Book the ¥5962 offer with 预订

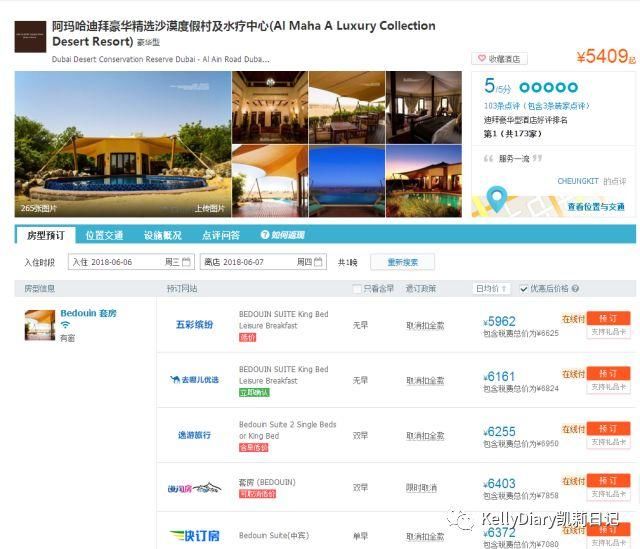tap(608, 318)
